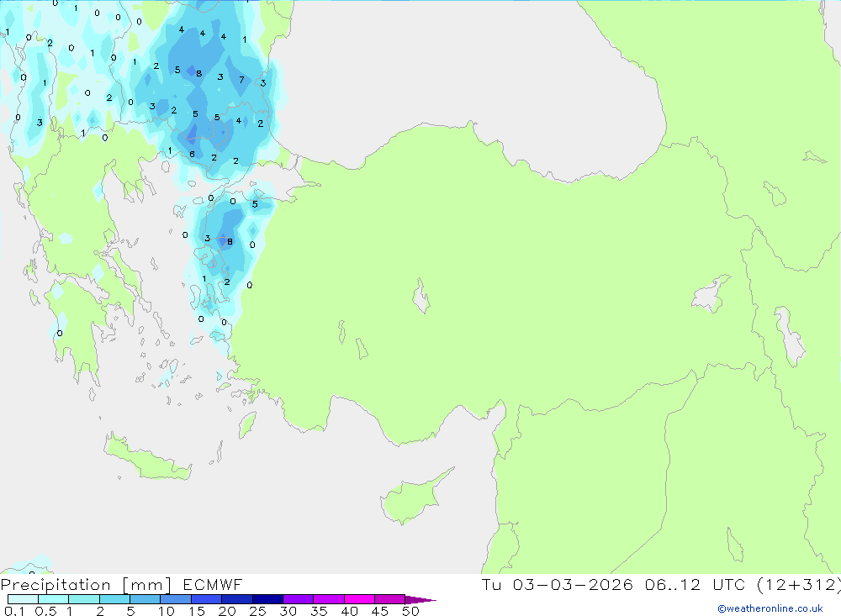Select the 25–30 mm navy legend swatch
841x616 pixels.
click(x=267, y=599)
